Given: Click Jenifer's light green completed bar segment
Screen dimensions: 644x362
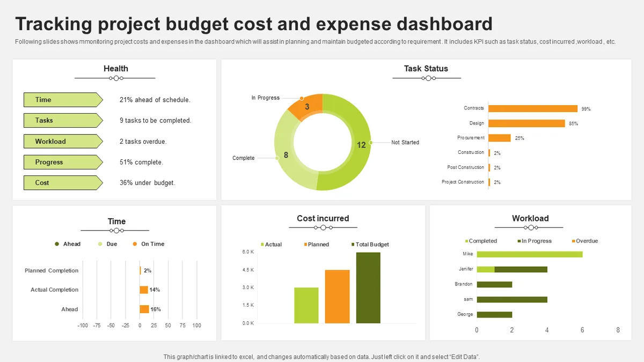Looking at the screenshot, I should (485, 269).
